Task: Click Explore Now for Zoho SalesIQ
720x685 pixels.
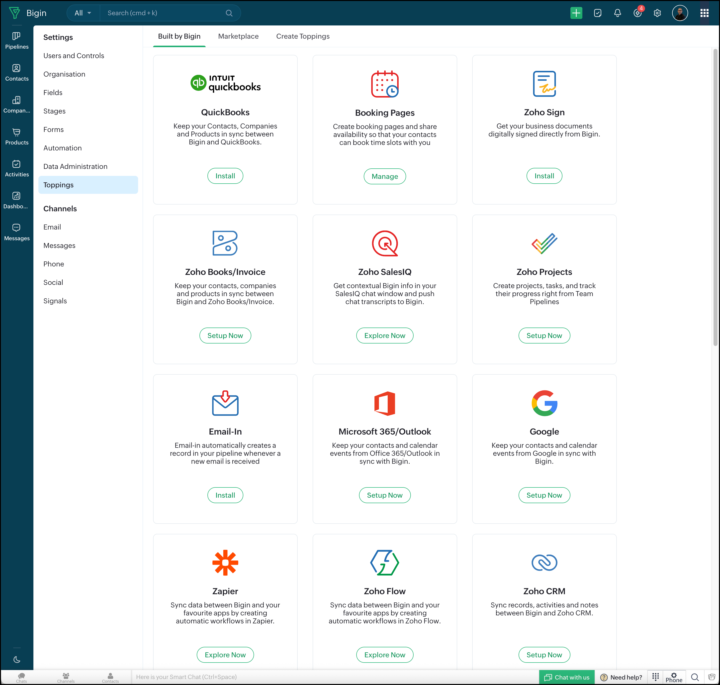Action: pos(385,336)
